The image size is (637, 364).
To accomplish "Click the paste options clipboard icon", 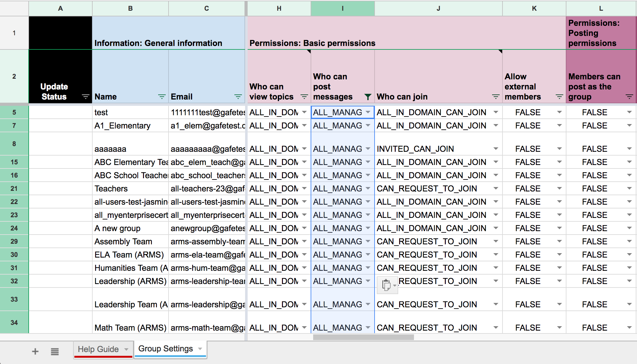I will point(387,285).
